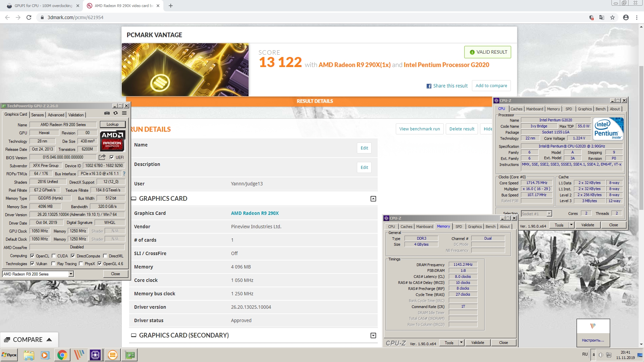Toggle the DirectCompute checkbox
This screenshot has height=362, width=644.
pos(73,256)
